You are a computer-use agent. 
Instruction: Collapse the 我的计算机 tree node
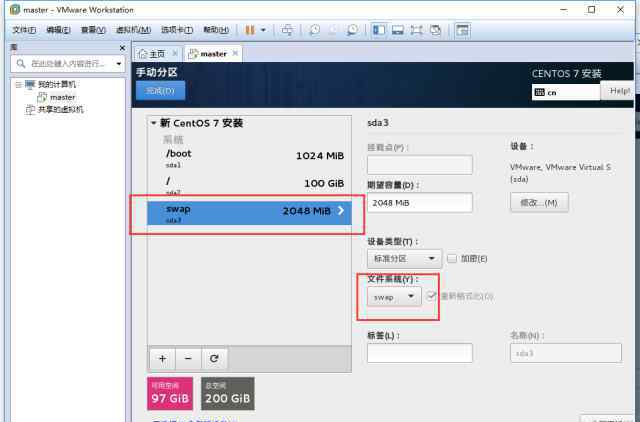18,84
